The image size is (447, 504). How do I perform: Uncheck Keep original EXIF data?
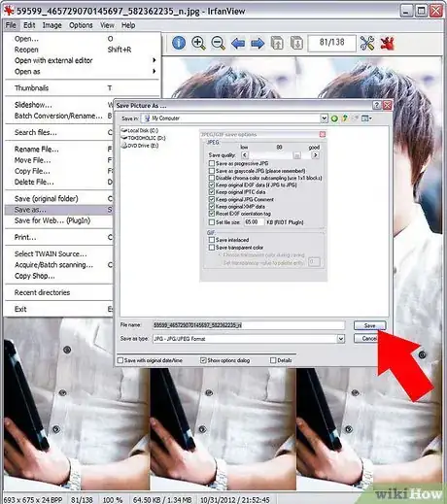pyautogui.click(x=212, y=185)
